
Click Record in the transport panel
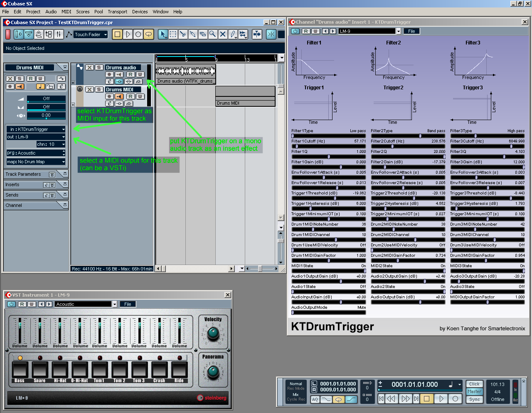point(455,399)
